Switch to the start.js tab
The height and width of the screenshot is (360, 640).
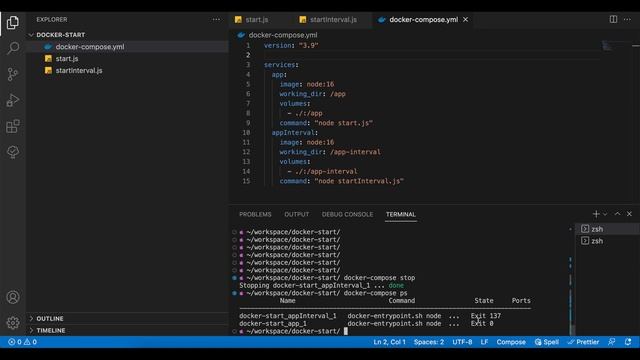point(257,20)
